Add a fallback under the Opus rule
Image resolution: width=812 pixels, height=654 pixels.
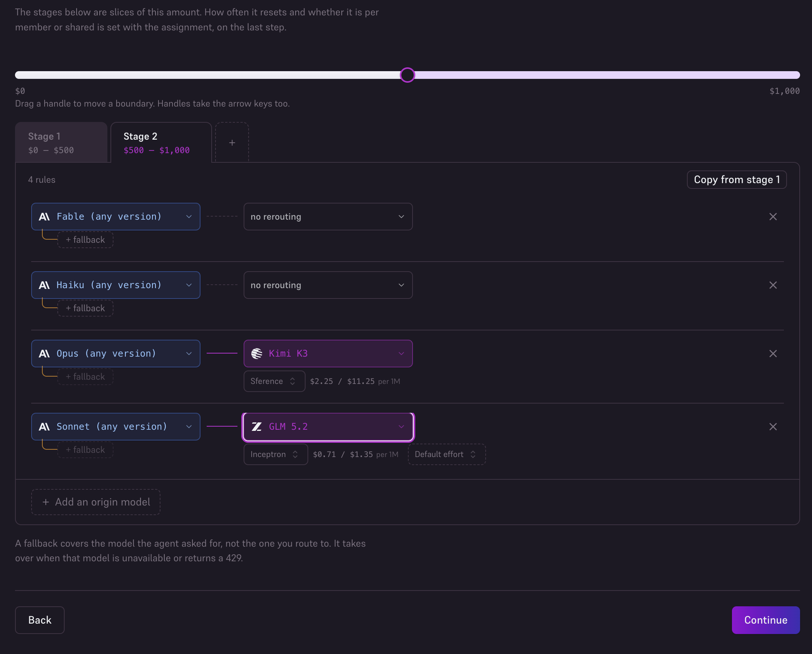85,377
